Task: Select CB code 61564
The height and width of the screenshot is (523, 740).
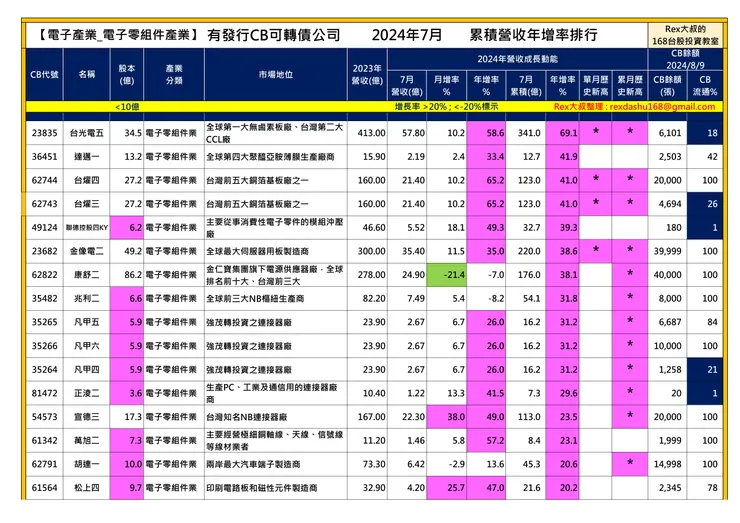Action: 44,488
